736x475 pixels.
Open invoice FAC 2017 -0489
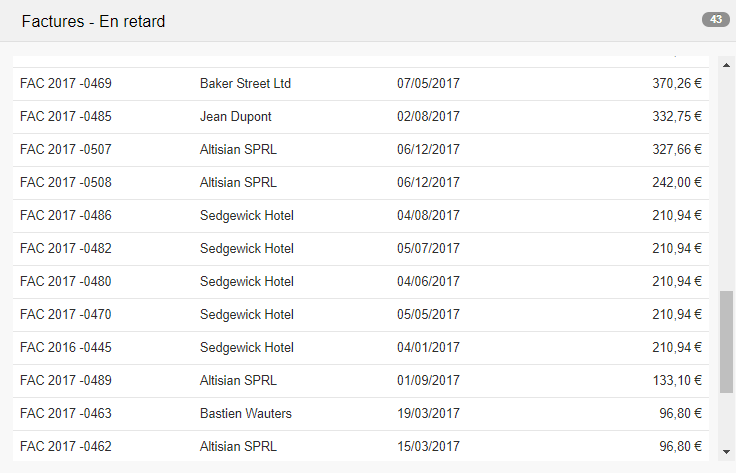tap(66, 381)
